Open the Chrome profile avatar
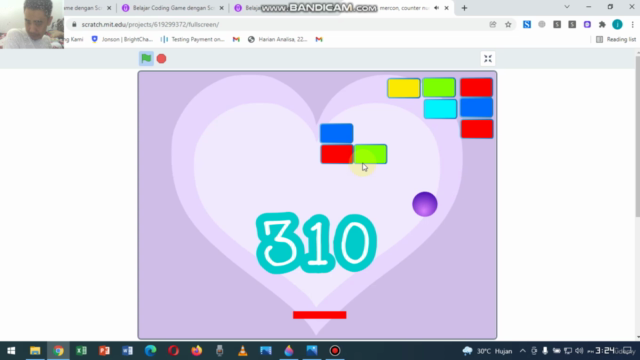 [x=617, y=24]
